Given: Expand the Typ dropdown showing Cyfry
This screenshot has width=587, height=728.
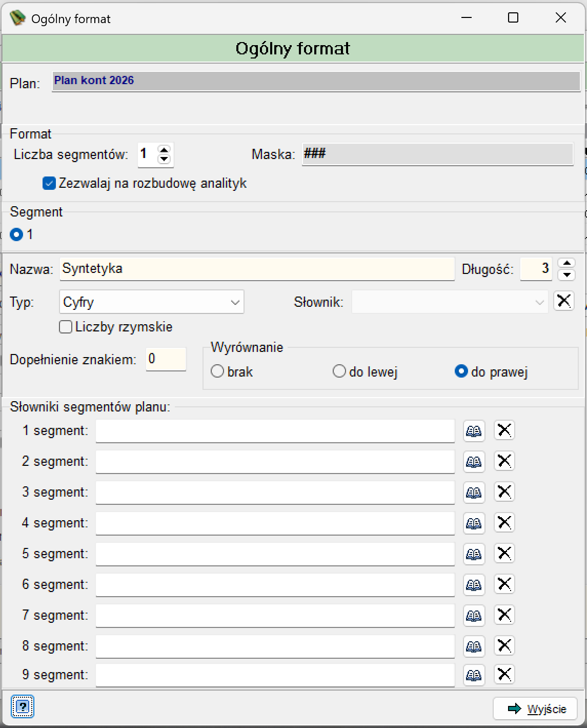Looking at the screenshot, I should coord(152,302).
